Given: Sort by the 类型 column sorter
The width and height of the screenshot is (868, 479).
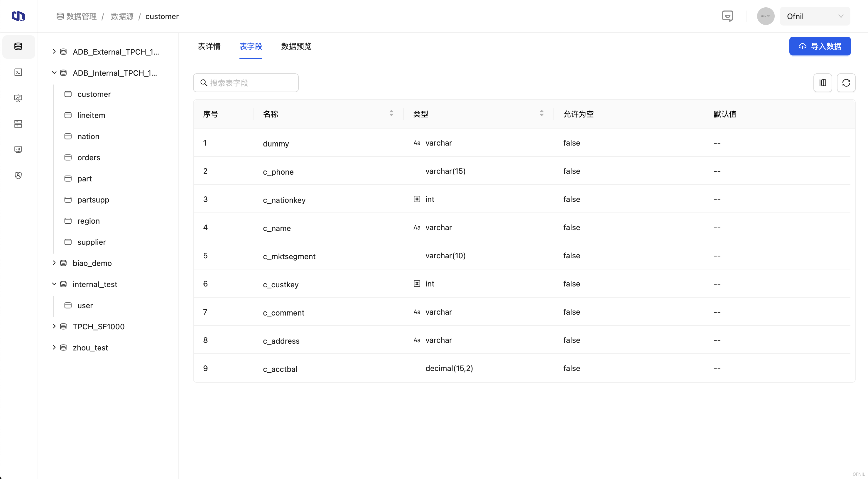Looking at the screenshot, I should pyautogui.click(x=541, y=114).
